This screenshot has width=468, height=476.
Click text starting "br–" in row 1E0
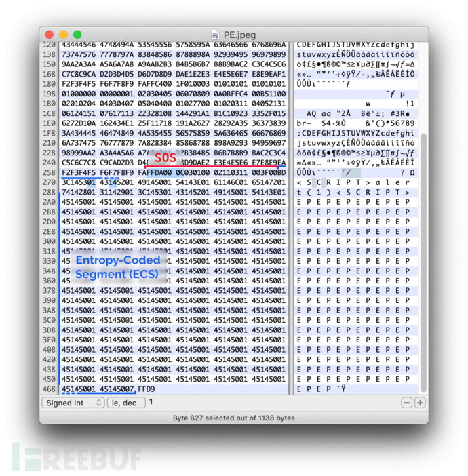click(355, 123)
